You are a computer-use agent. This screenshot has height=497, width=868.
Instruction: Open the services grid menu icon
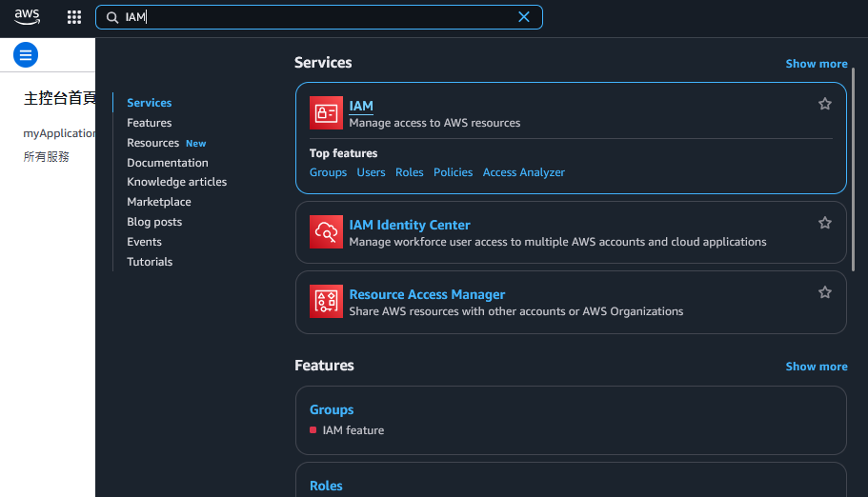tap(74, 17)
